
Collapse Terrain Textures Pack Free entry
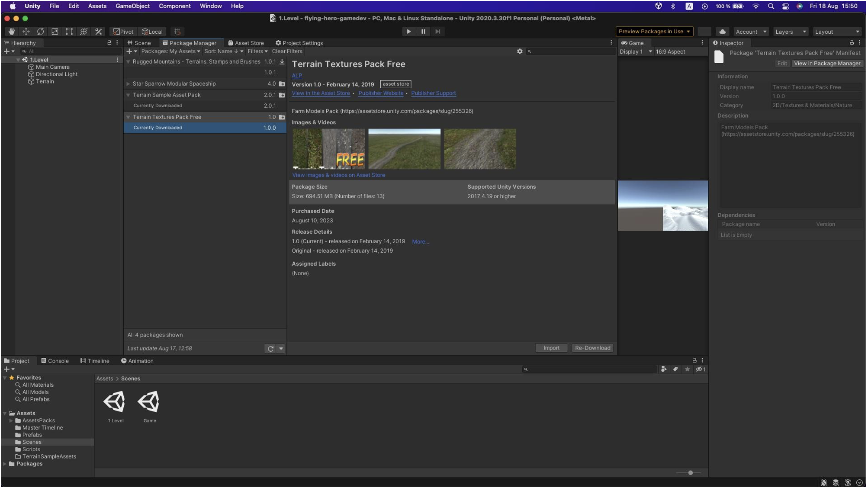pyautogui.click(x=128, y=117)
